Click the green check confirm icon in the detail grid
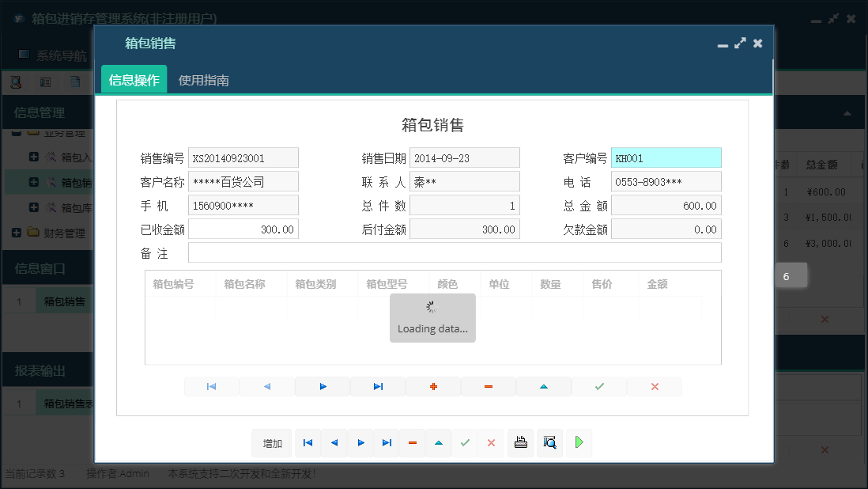 599,386
